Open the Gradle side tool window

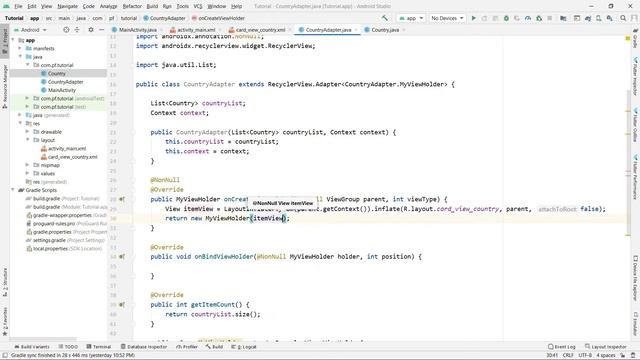click(x=636, y=39)
